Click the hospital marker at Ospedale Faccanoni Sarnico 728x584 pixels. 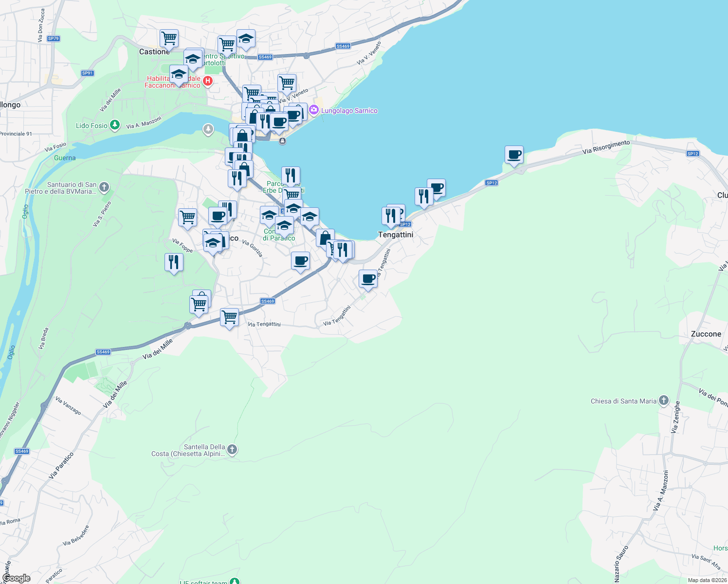tap(208, 81)
